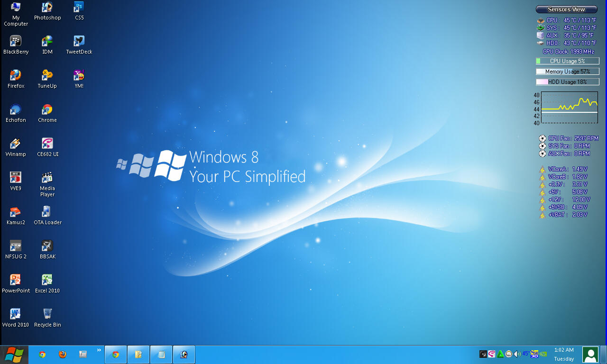The image size is (607, 364).
Task: Launch Firefox from the quick launch bar
Action: tap(62, 355)
